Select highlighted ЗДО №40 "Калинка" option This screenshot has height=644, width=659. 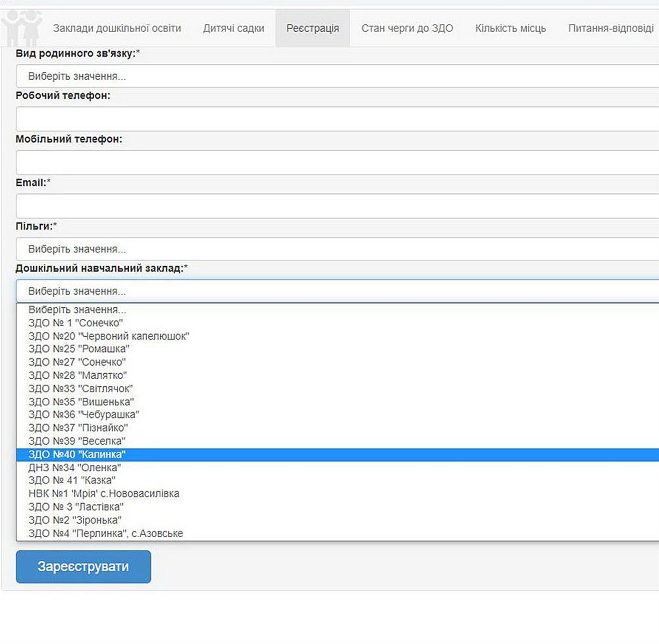click(337, 454)
